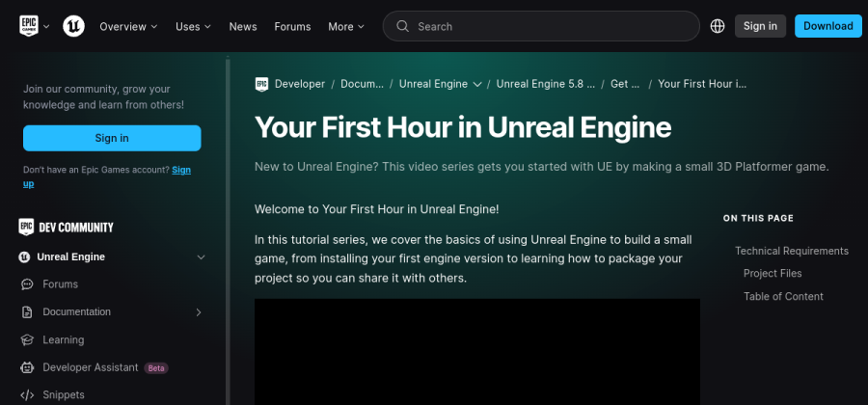This screenshot has width=868, height=405.
Task: Click Unreal Engine icon in sidebar
Action: [24, 256]
